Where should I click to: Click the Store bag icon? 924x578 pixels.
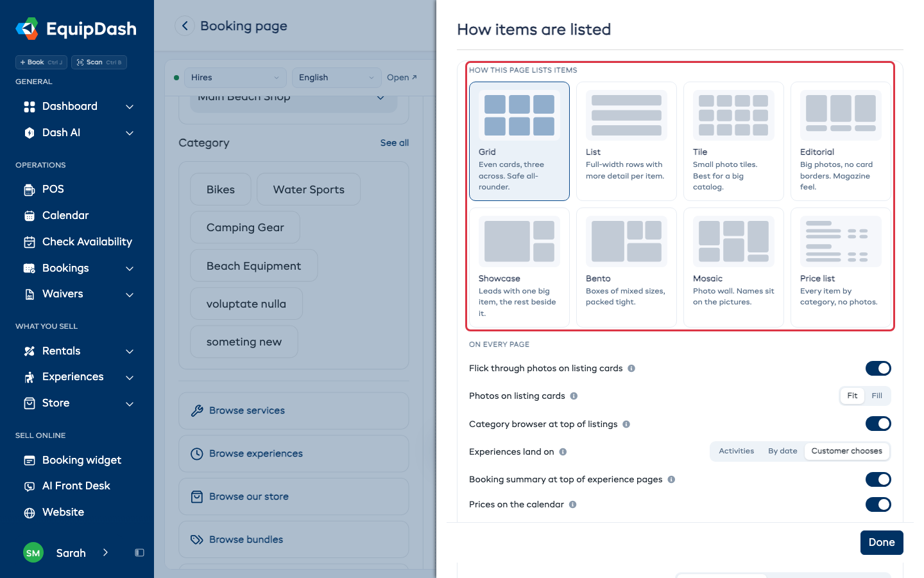[x=30, y=403]
